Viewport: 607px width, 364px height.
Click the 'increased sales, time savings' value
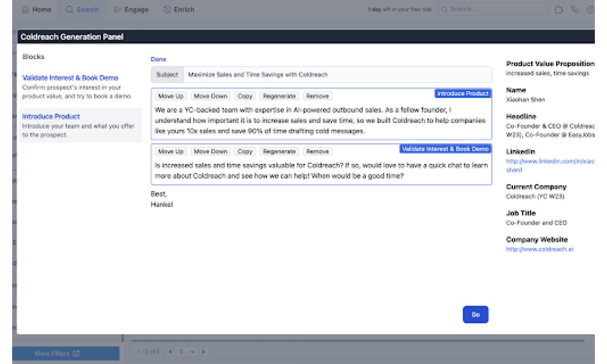[x=548, y=73]
